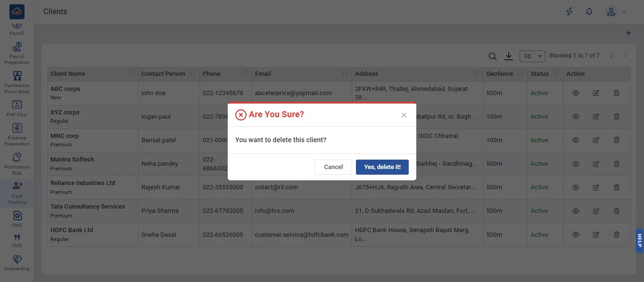Viewport: 644px width, 282px height.
Task: Open the notifications bell icon
Action: pyautogui.click(x=589, y=12)
